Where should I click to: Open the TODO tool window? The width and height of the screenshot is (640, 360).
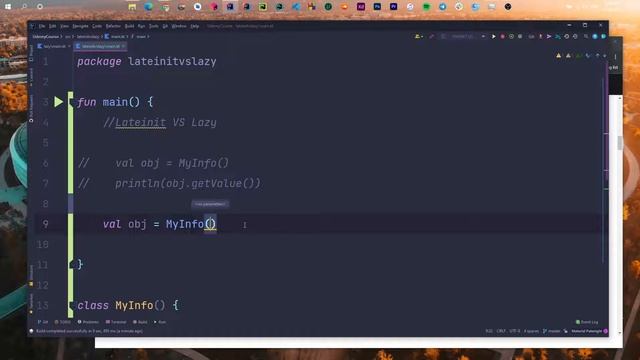coord(63,322)
